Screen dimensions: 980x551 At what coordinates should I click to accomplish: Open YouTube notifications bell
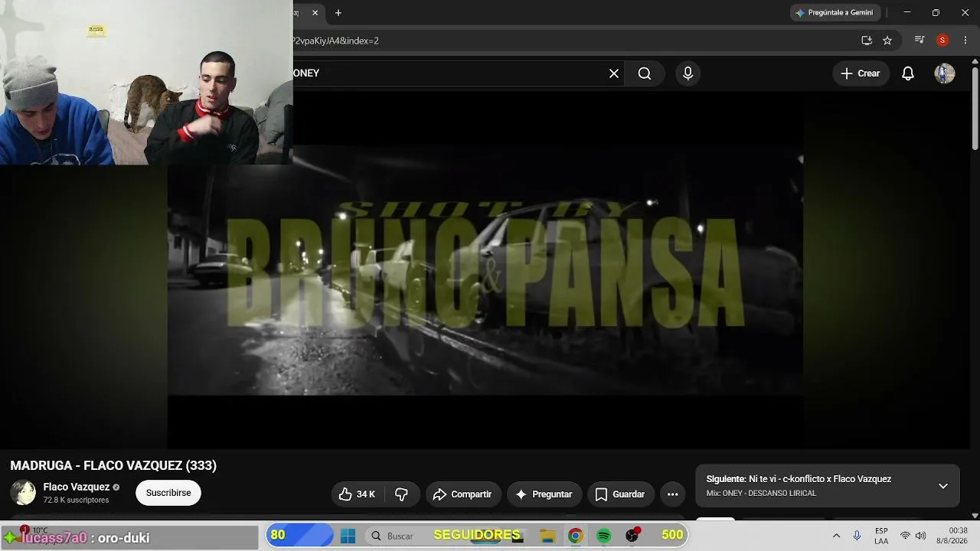908,73
